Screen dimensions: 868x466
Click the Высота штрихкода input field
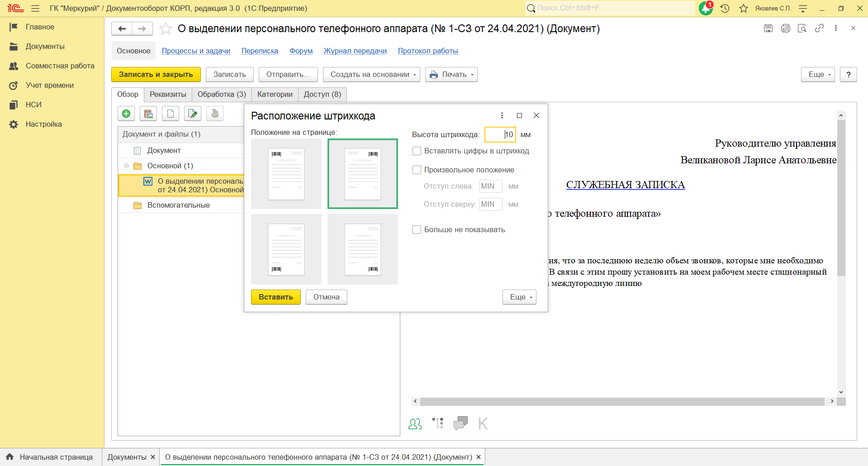[500, 134]
